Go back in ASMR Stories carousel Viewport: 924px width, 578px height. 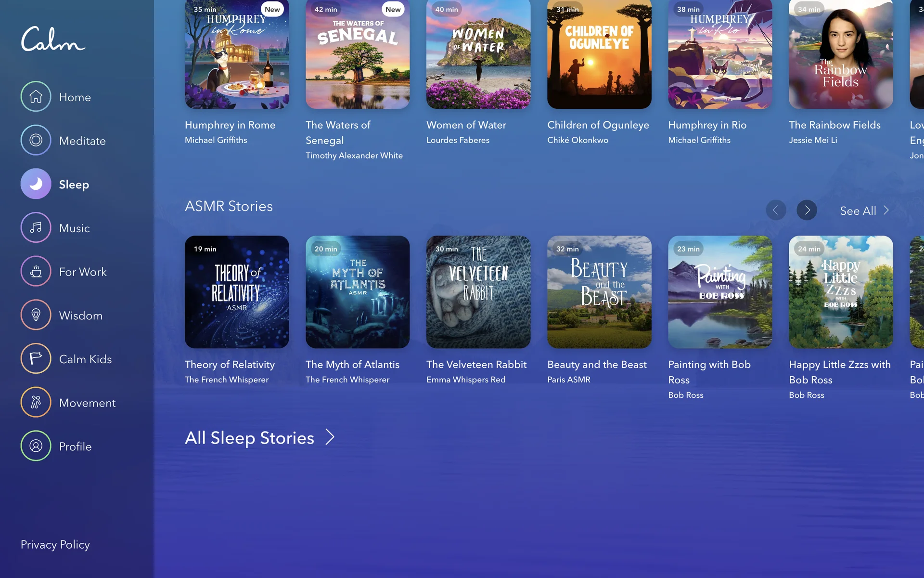coord(776,210)
